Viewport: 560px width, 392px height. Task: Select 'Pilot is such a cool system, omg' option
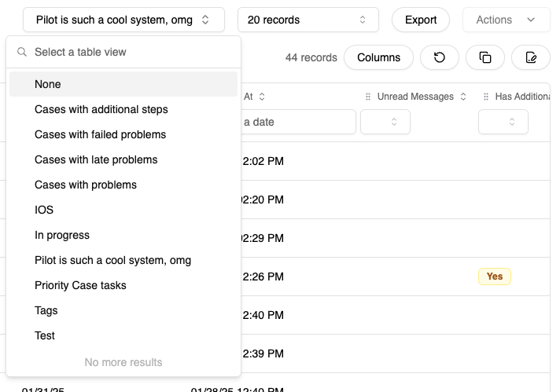tap(123, 260)
